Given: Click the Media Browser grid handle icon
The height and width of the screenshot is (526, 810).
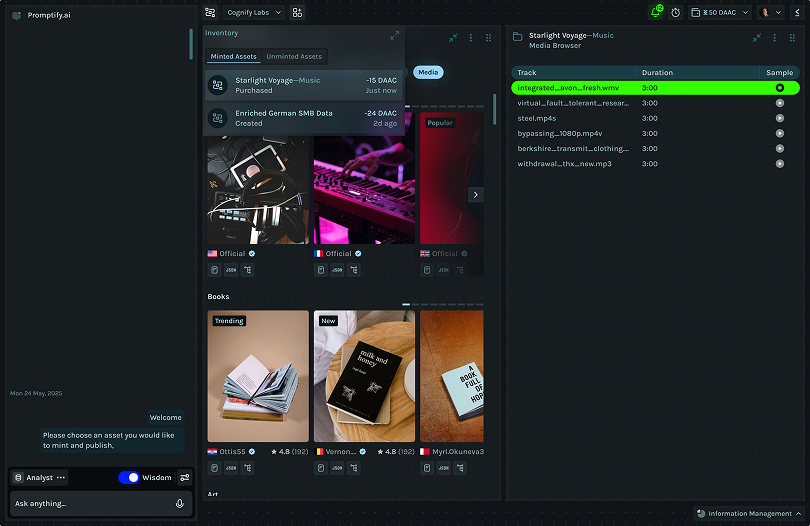Looking at the screenshot, I should coord(792,38).
